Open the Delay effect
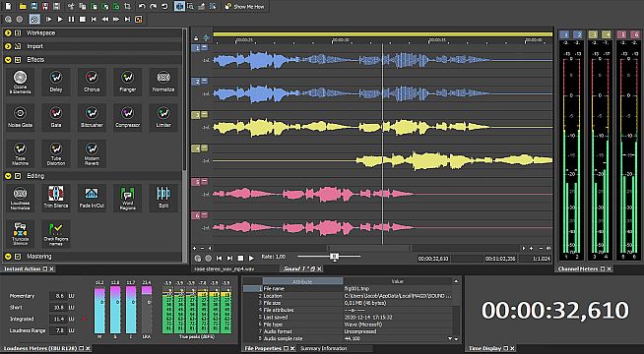The image size is (644, 354). coord(56,82)
